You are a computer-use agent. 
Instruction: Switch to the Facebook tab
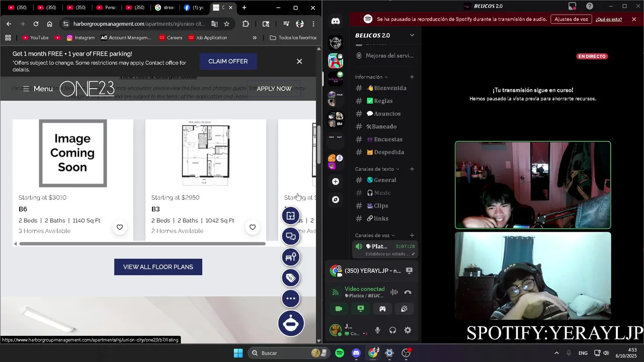click(x=194, y=8)
